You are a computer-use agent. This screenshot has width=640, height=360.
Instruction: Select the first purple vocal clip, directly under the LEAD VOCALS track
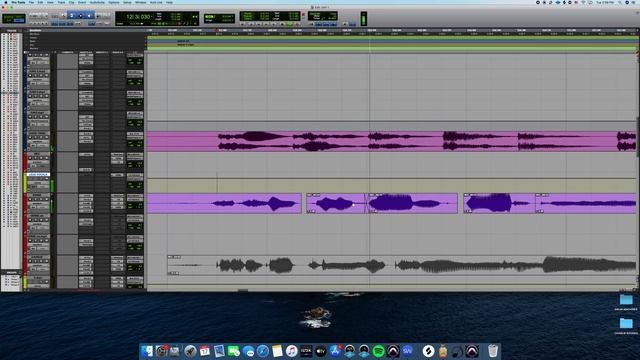pos(224,203)
